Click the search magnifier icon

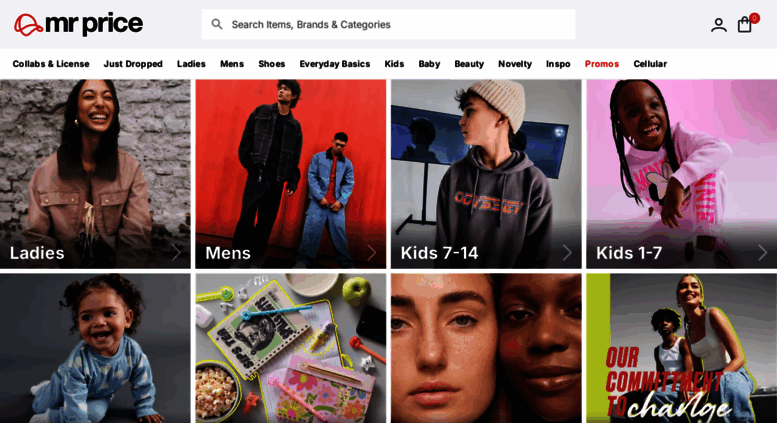pos(217,24)
